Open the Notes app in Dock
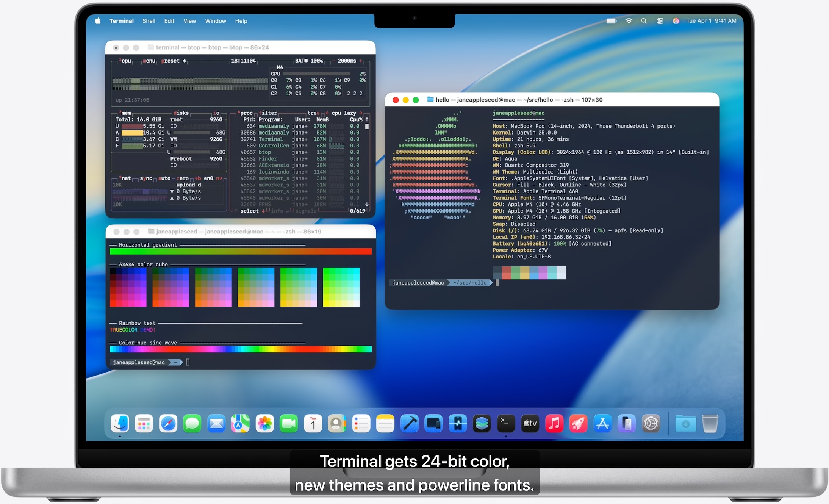The height and width of the screenshot is (504, 829). [x=385, y=423]
